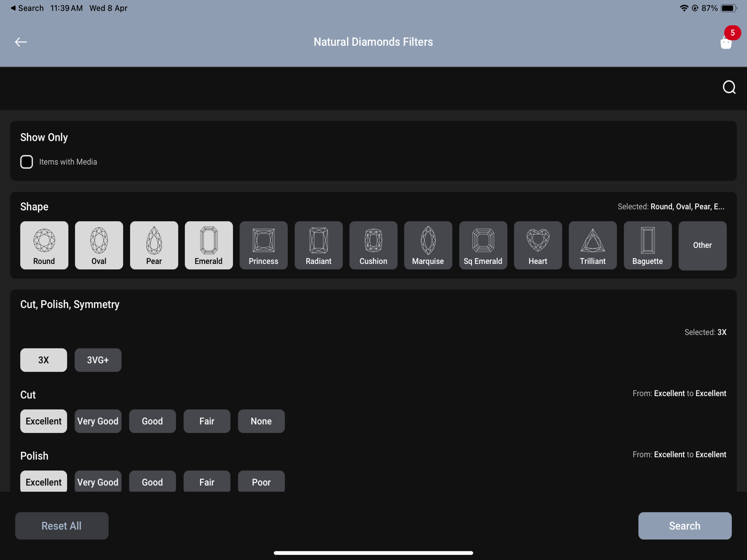Tap the battery status indicator
This screenshot has width=747, height=560.
[x=728, y=8]
